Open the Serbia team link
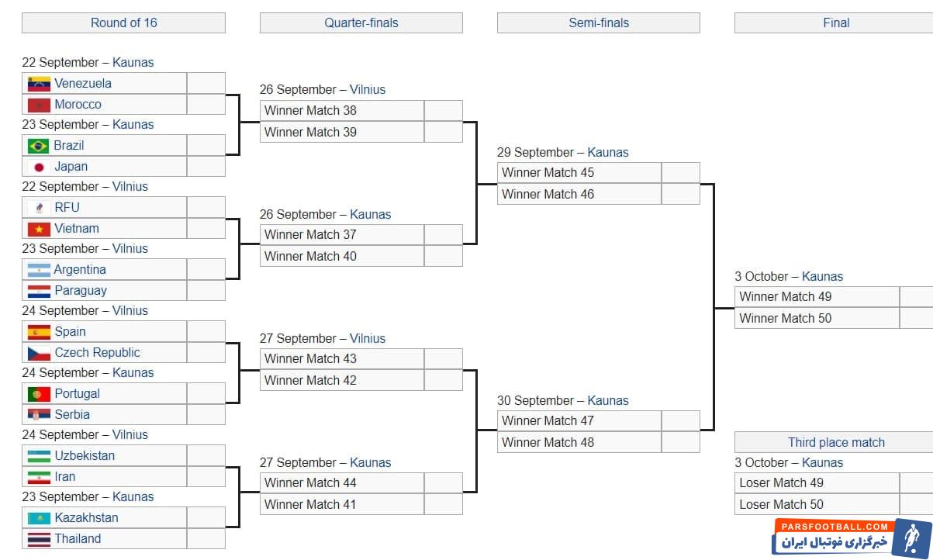This screenshot has width=933, height=560. coord(72,415)
